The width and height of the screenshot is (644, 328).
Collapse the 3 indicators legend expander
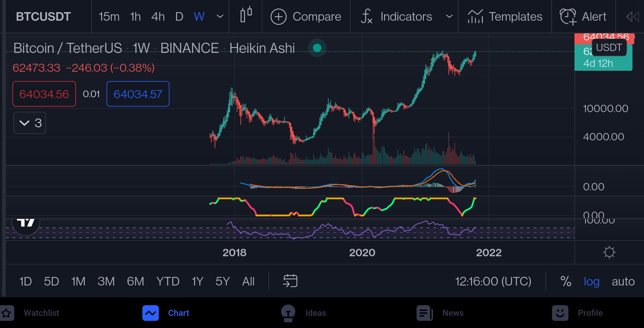coord(30,123)
